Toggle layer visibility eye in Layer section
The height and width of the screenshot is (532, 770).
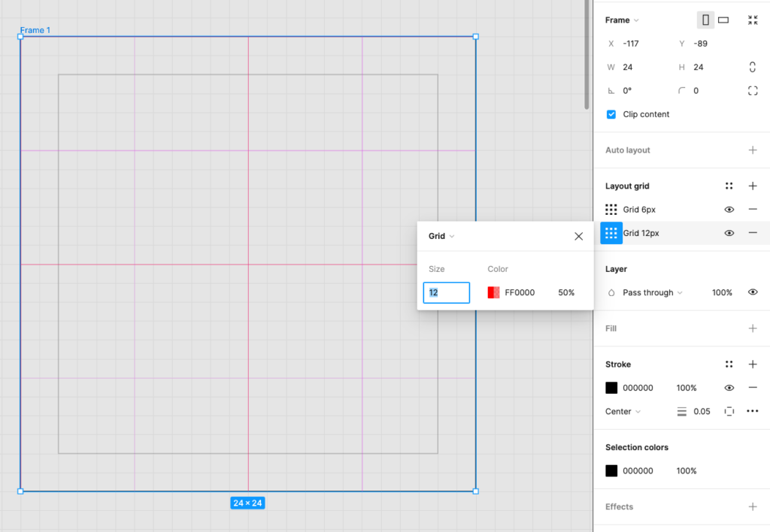[752, 292]
